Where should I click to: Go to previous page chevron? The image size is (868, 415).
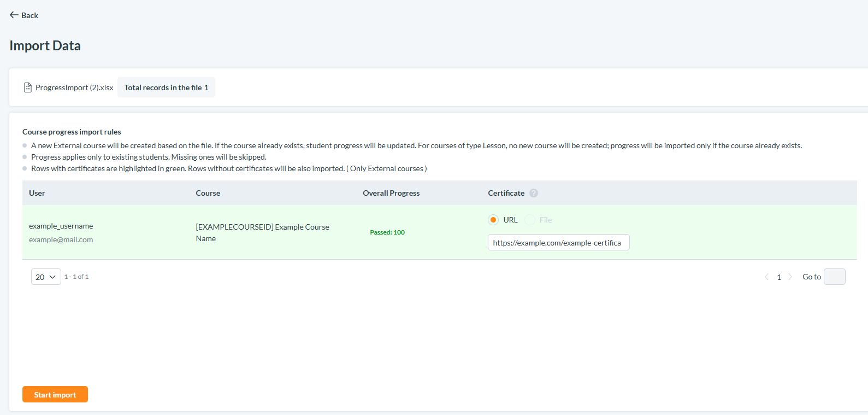coord(766,277)
